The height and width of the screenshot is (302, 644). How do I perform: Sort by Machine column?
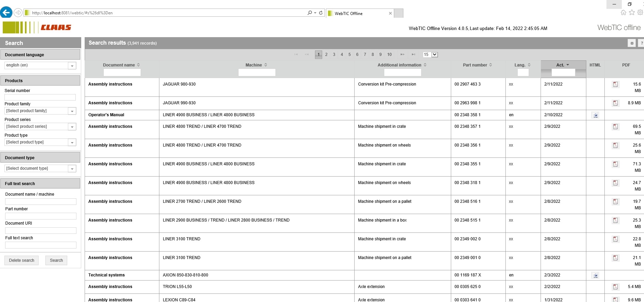(x=256, y=65)
